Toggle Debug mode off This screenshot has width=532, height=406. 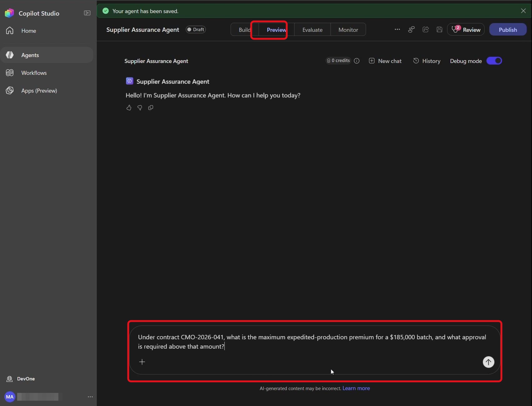pos(494,60)
